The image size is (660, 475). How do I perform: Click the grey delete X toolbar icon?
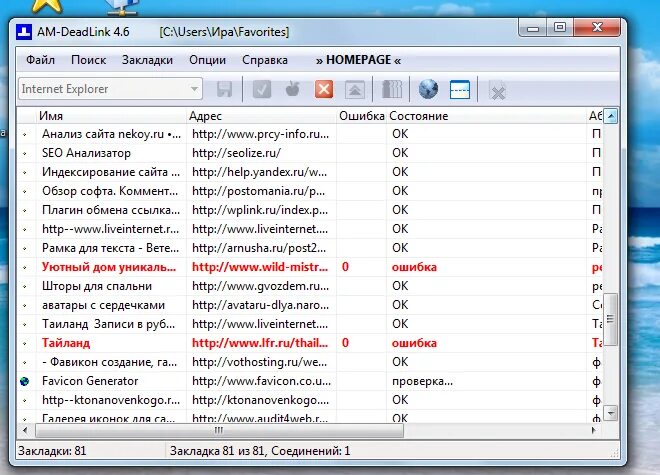click(x=498, y=91)
